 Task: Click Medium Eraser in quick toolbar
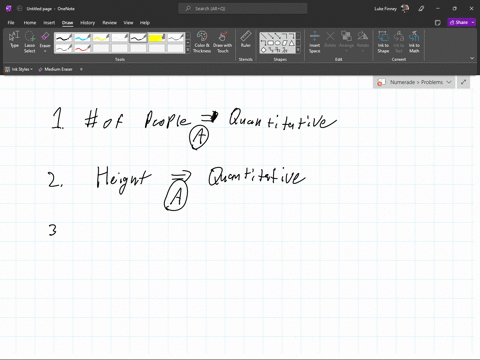click(x=55, y=69)
